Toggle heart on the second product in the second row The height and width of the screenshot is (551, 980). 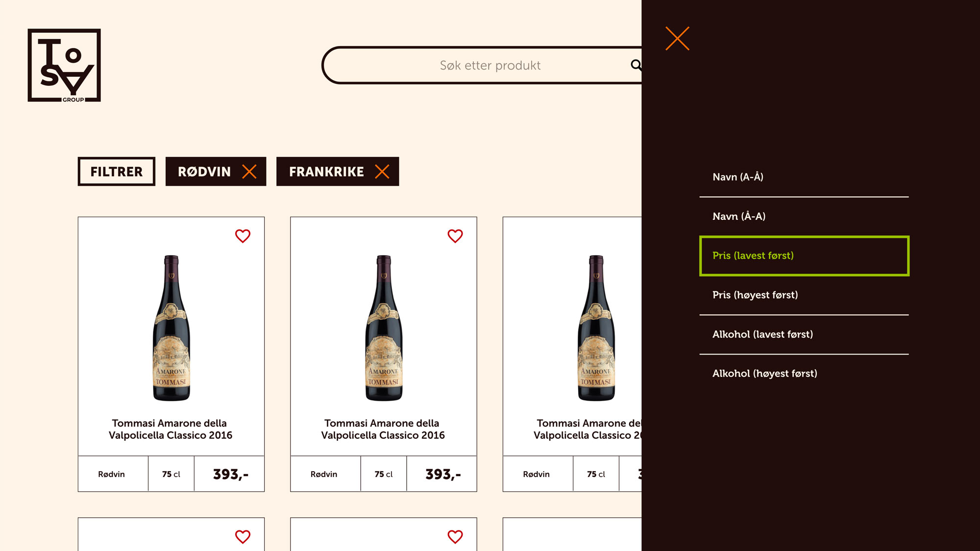pyautogui.click(x=455, y=537)
